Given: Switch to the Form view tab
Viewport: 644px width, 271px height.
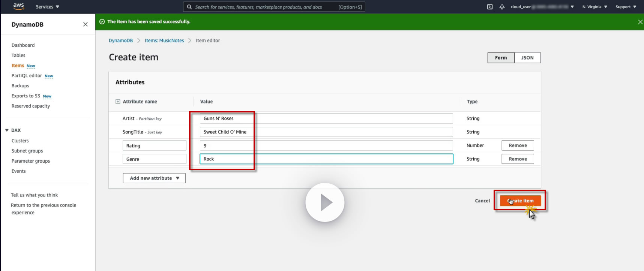Looking at the screenshot, I should (501, 58).
